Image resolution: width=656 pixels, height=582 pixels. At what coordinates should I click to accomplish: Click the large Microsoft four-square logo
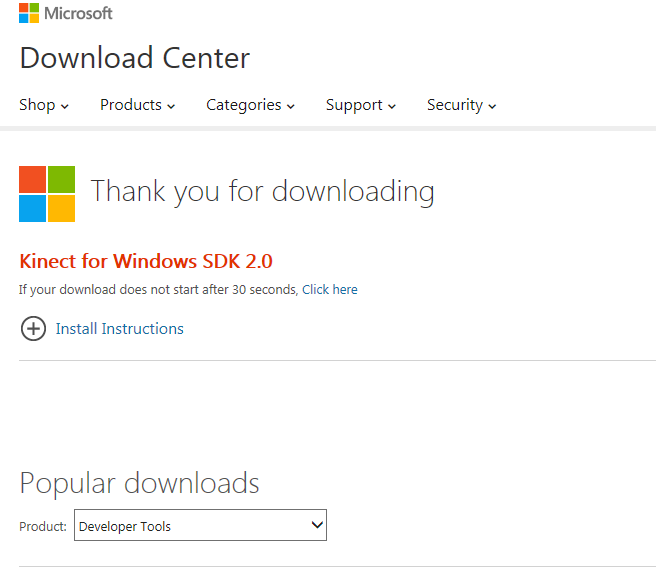point(47,194)
